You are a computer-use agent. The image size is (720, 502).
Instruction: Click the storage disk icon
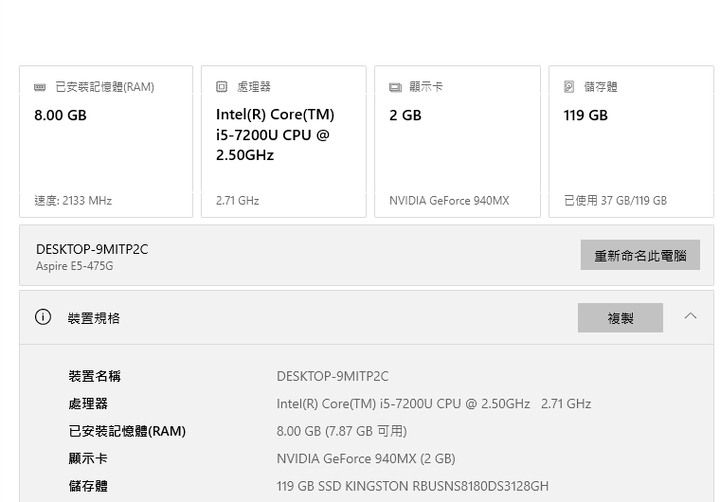(568, 86)
